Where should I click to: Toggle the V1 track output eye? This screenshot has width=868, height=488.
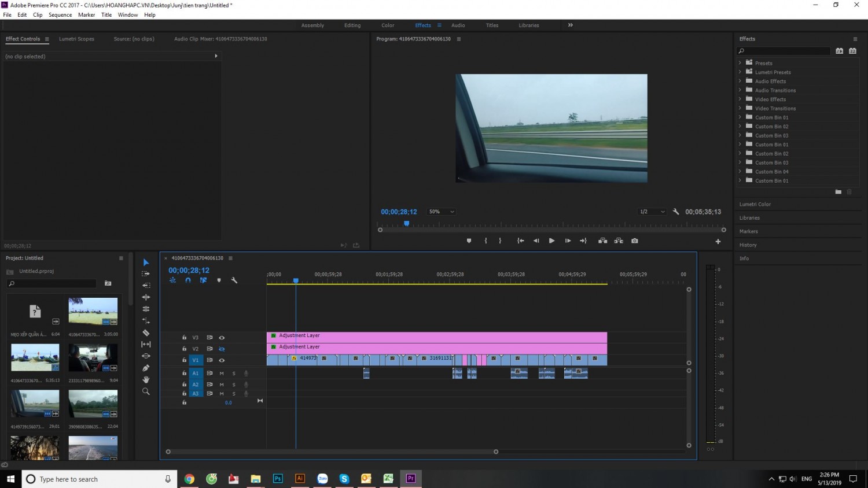click(x=222, y=360)
